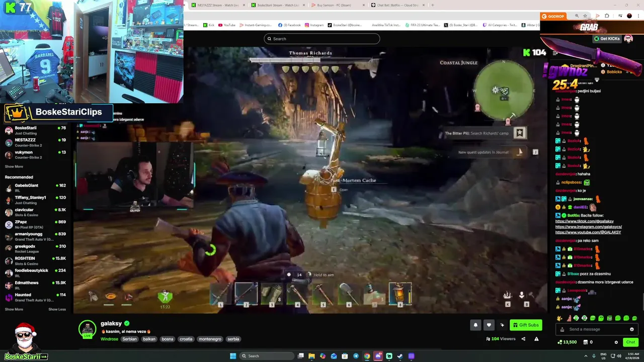Open File Explorer from taskbar

(311, 356)
